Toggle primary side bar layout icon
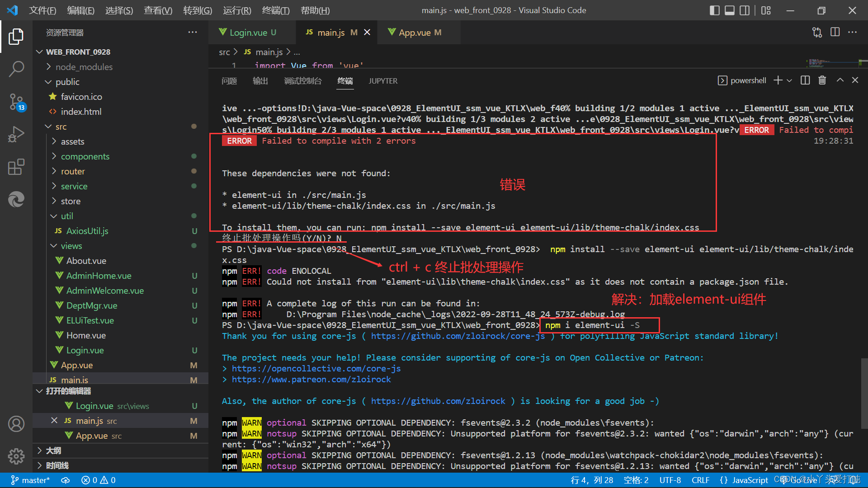Image resolution: width=868 pixels, height=488 pixels. click(x=715, y=10)
